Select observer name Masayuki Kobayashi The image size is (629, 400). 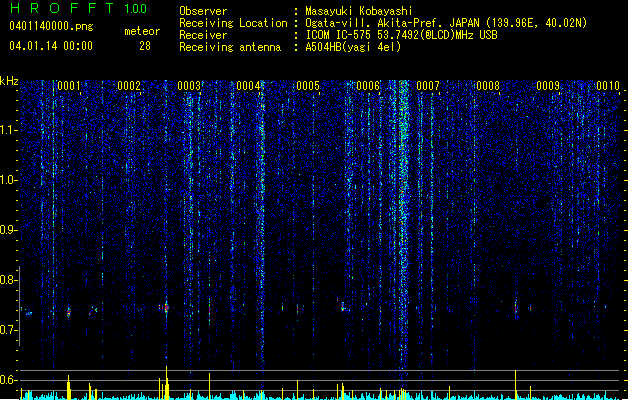(x=359, y=11)
